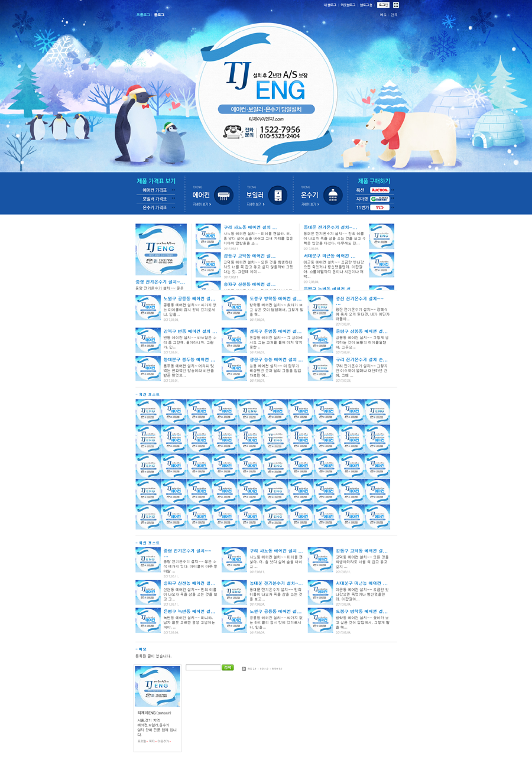532x773 pixels.
Task: Click the 11번가 purchase text label
Action: [362, 208]
